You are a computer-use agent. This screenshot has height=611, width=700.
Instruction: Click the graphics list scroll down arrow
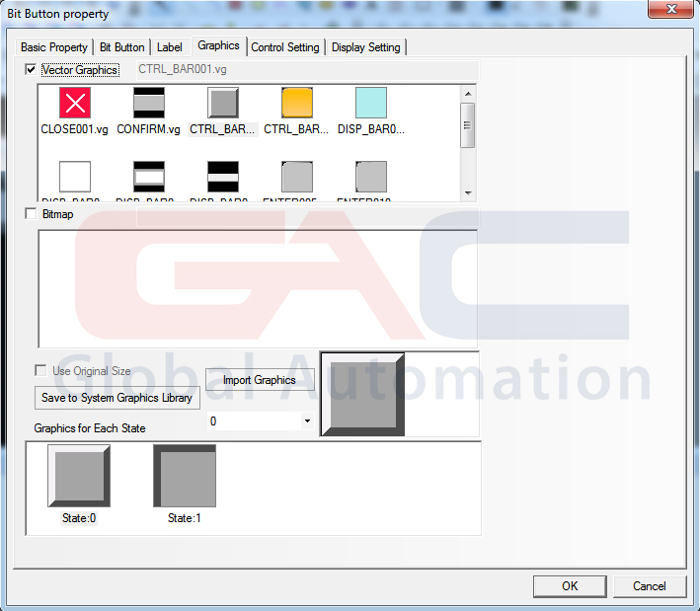[x=468, y=193]
